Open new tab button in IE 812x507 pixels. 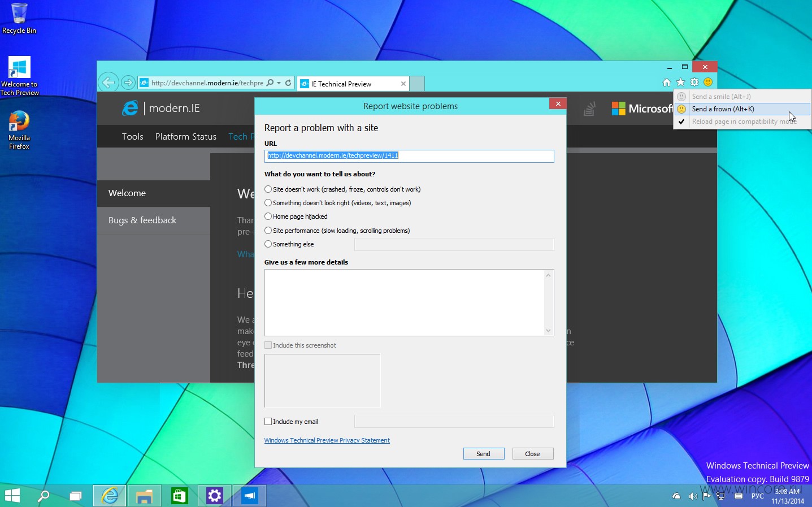point(417,84)
